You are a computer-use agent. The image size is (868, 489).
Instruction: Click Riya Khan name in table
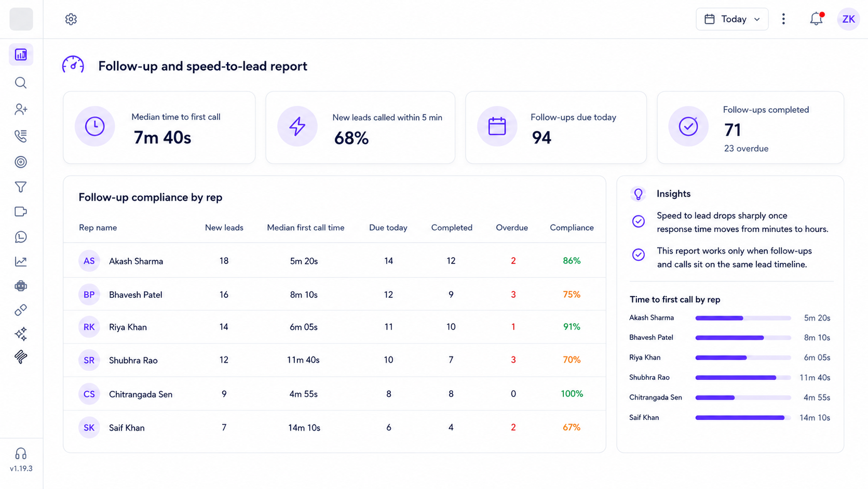(128, 327)
